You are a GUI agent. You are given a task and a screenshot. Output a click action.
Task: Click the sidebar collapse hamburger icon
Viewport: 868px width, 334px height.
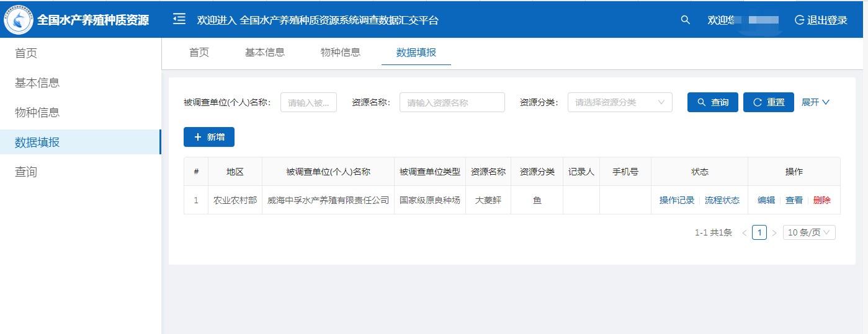[179, 19]
